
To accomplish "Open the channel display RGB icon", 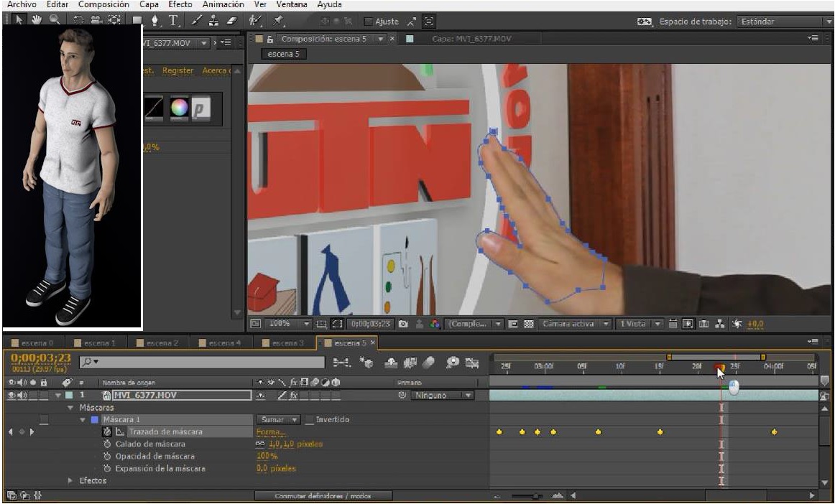I will click(x=435, y=324).
